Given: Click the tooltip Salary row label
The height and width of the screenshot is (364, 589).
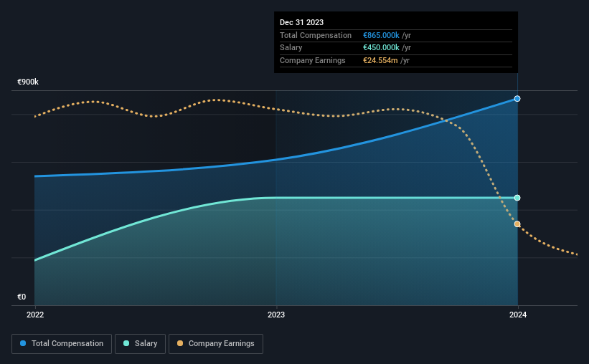Looking at the screenshot, I should [x=291, y=48].
